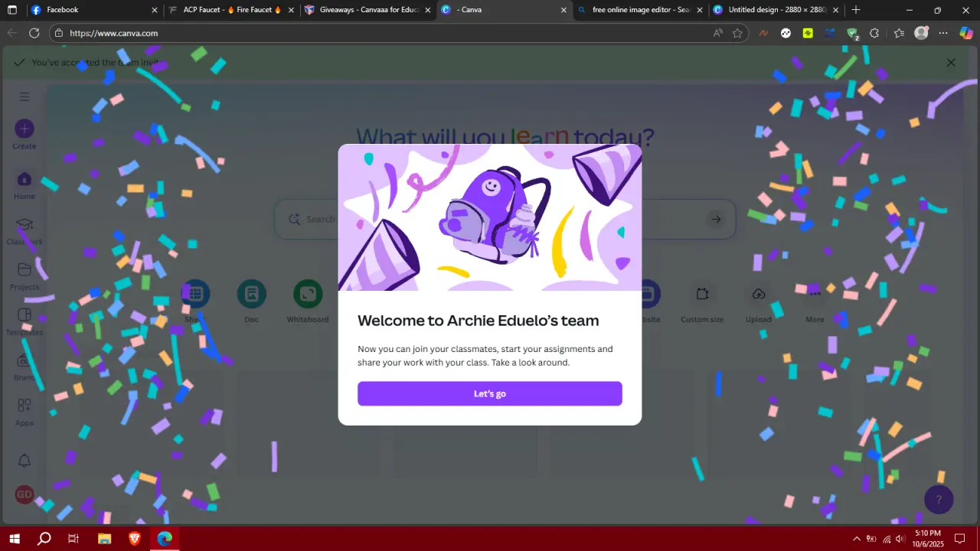Viewport: 980px width, 551px height.
Task: Activate Read aloud in the address bar
Action: [x=717, y=33]
